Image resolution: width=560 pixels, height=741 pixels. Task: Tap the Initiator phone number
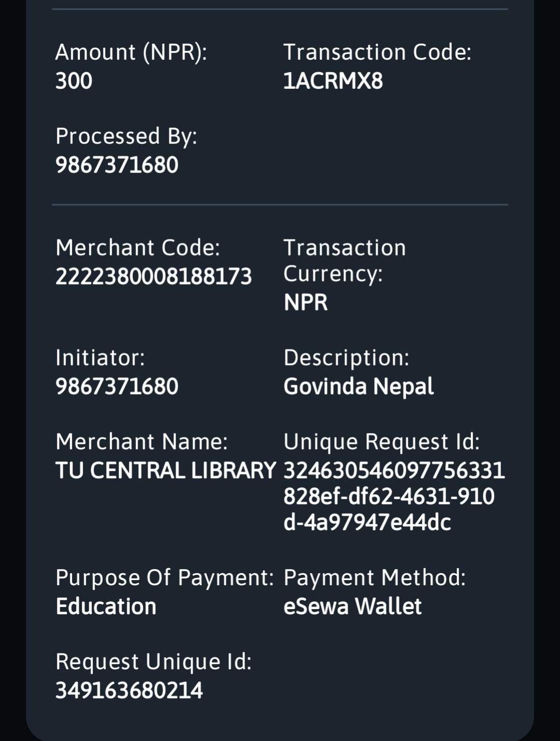(x=117, y=386)
